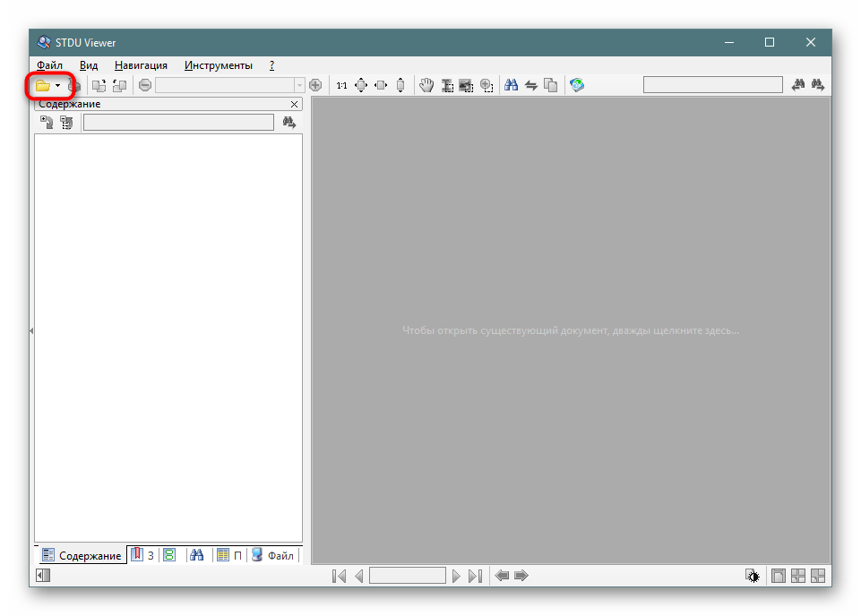Click the binoculars search icon in toolbar
Screen dimensions: 861x616
click(512, 85)
